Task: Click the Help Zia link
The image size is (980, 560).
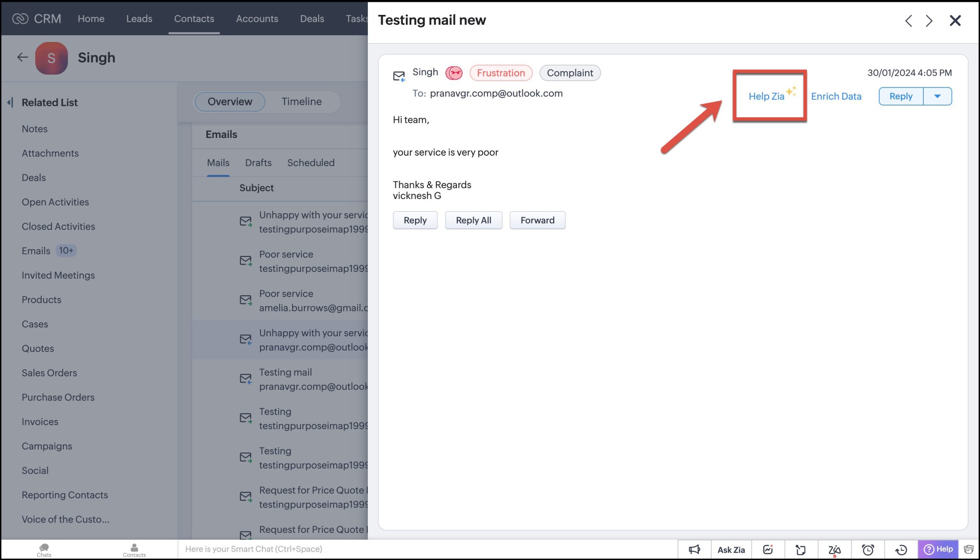Action: 766,96
